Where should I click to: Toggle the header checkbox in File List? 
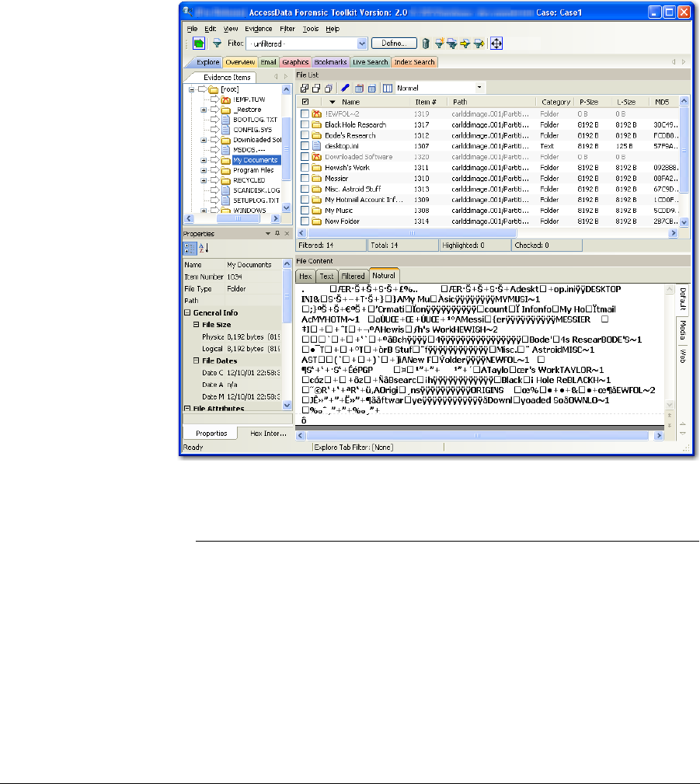tap(305, 102)
